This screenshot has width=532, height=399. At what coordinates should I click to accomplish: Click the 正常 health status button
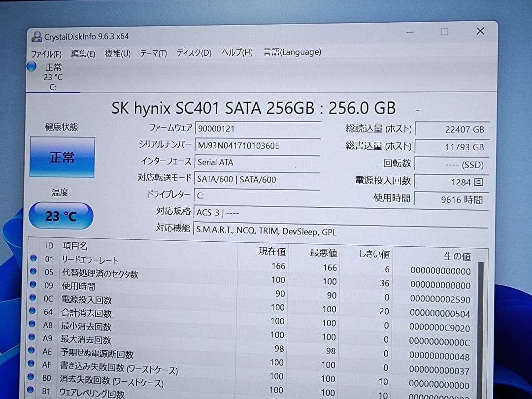[x=62, y=157]
